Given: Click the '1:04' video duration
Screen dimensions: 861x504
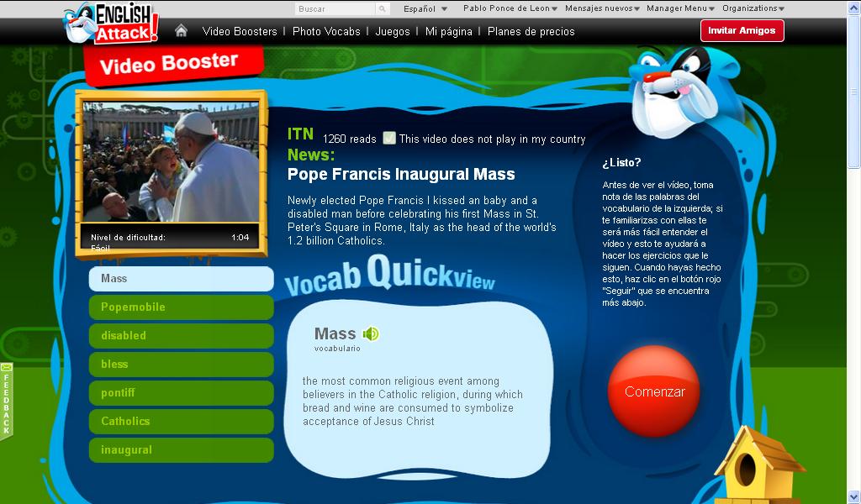Looking at the screenshot, I should pos(240,238).
